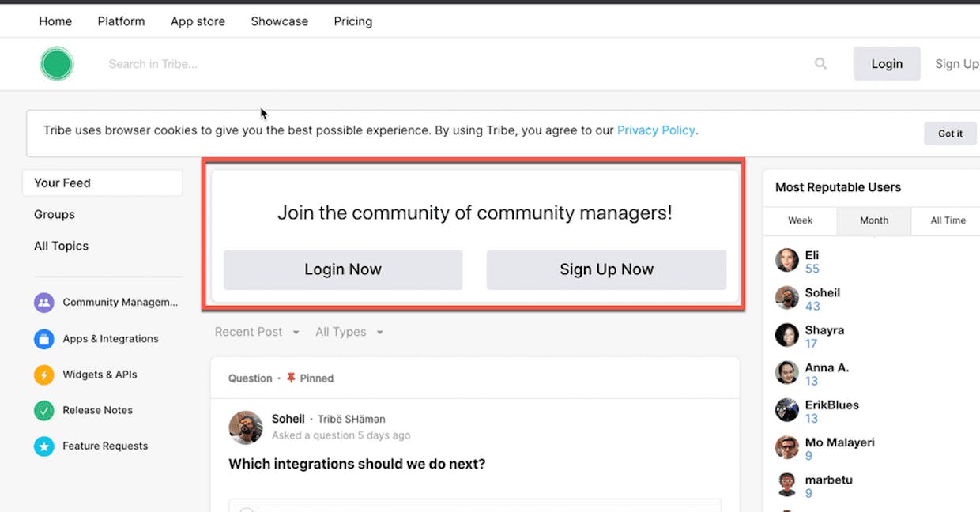Screen dimensions: 980x512
Task: Click the red pin icon
Action: tap(291, 378)
